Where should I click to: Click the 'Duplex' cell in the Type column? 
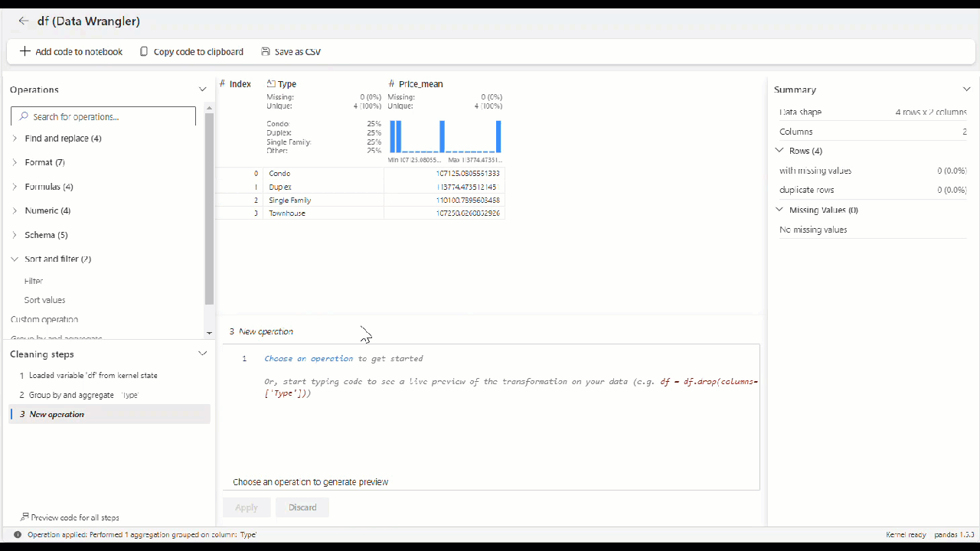(x=323, y=187)
